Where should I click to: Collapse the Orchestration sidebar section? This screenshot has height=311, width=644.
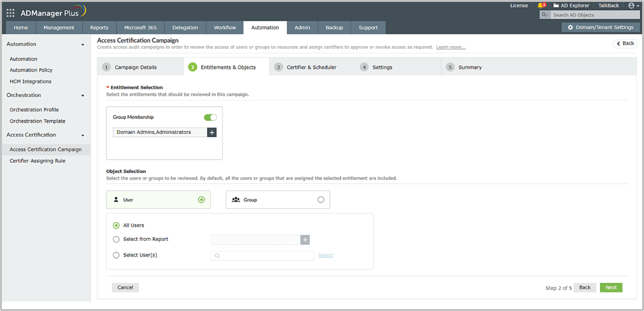point(83,96)
